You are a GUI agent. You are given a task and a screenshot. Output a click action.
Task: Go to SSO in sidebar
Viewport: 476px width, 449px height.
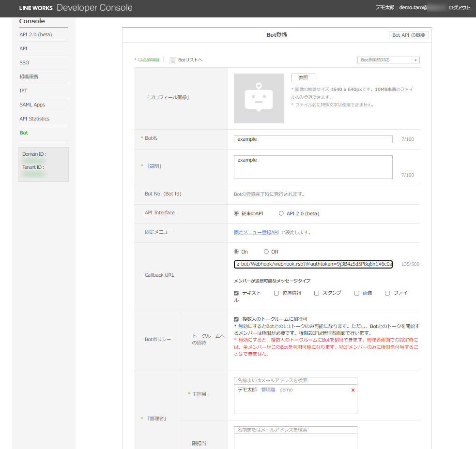[24, 62]
